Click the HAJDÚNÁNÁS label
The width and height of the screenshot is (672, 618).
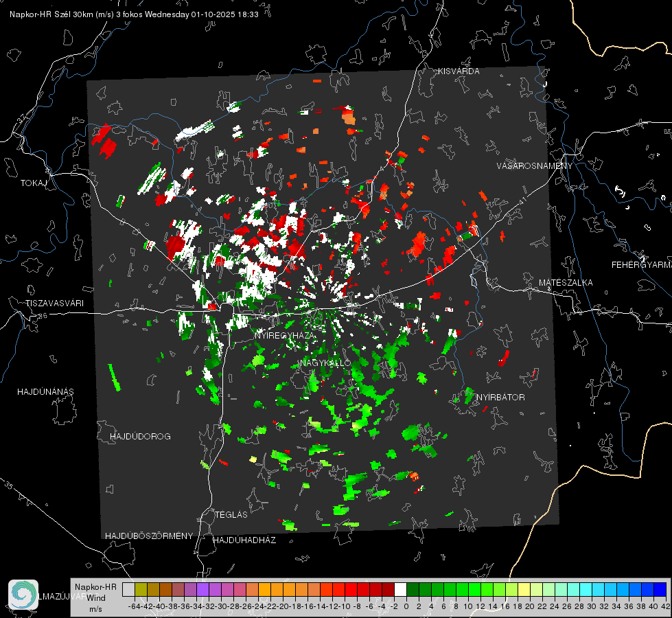tap(45, 391)
